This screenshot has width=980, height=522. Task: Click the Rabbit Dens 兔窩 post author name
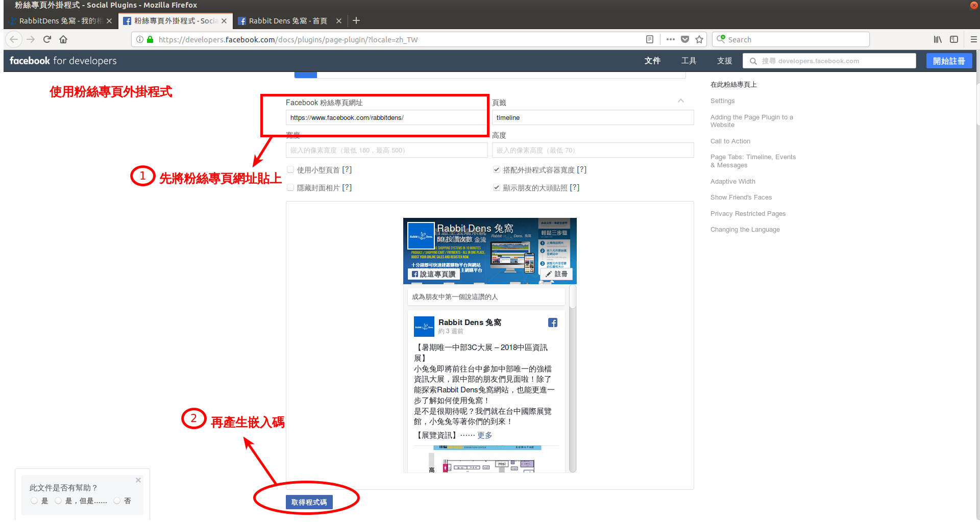470,322
